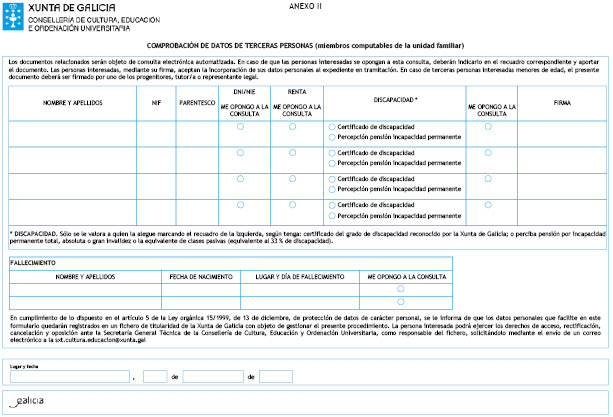Select second row Percepción pensión incapacidade permanente
The image size is (613, 417).
pyautogui.click(x=331, y=162)
